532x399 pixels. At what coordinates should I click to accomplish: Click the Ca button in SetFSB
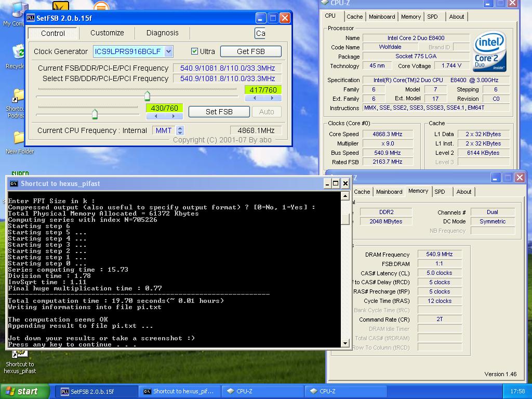(260, 33)
